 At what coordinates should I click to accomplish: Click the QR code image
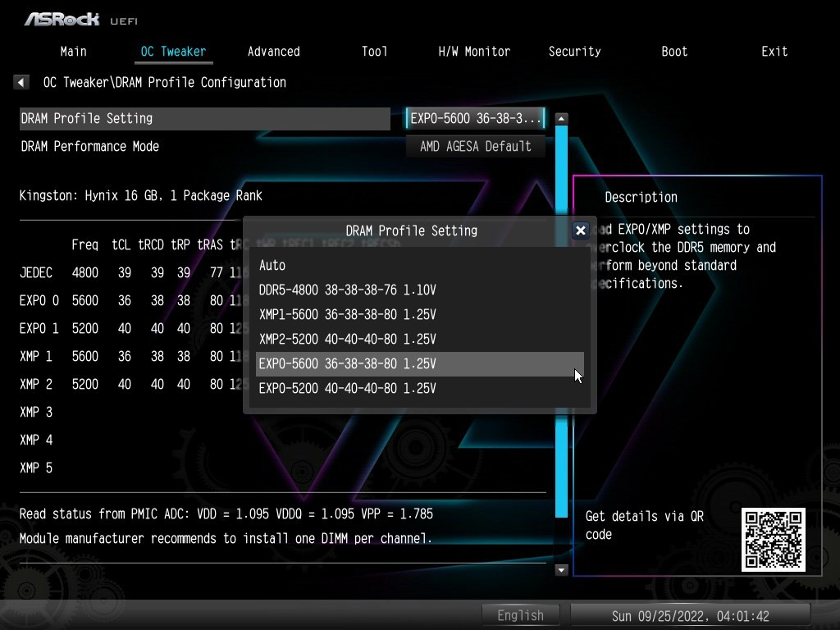point(773,539)
